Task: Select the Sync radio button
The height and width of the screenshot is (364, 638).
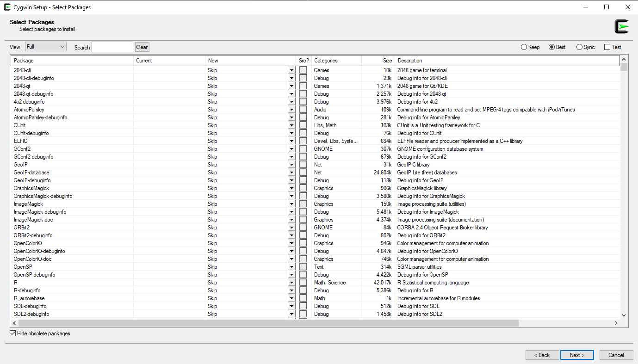Action: click(x=586, y=47)
